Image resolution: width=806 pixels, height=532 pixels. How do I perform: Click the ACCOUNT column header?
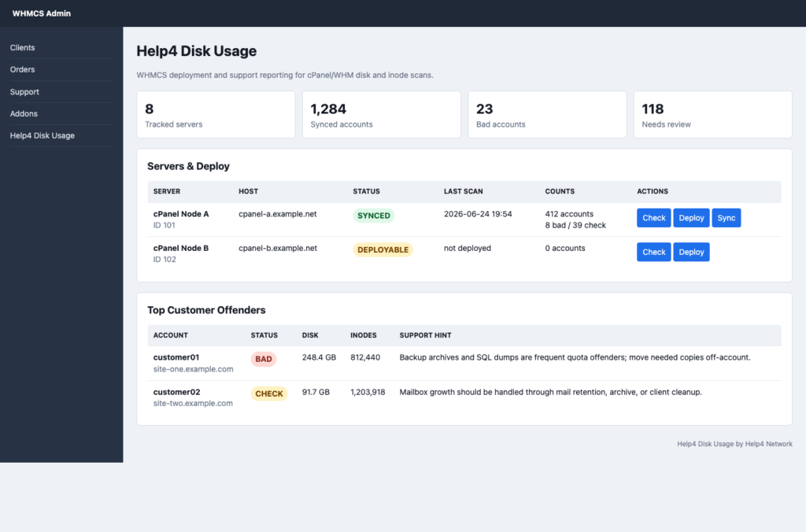pyautogui.click(x=171, y=336)
